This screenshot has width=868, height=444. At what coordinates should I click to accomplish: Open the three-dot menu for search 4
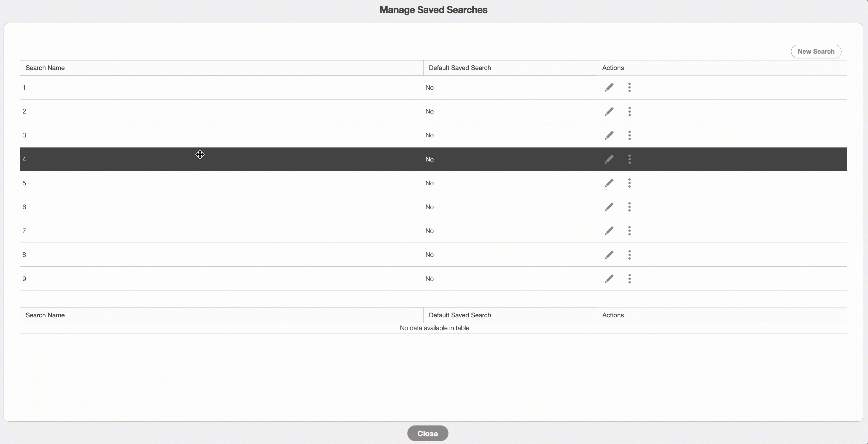click(629, 159)
